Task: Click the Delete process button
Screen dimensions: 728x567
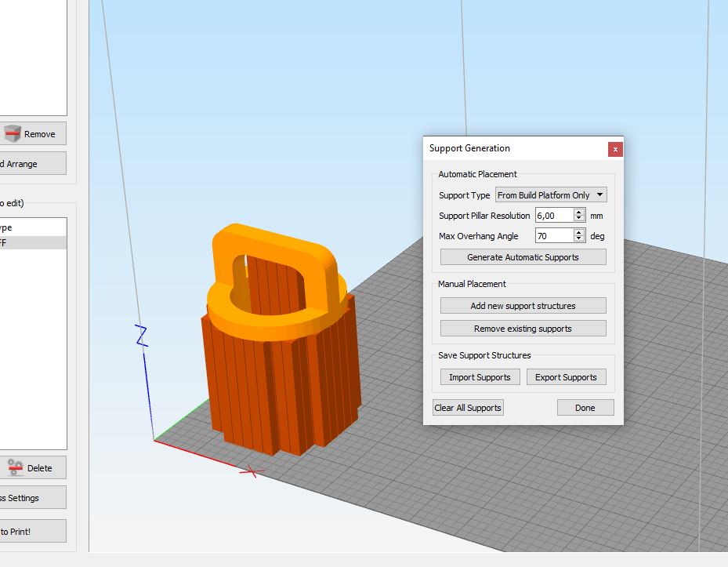Action: [32, 468]
